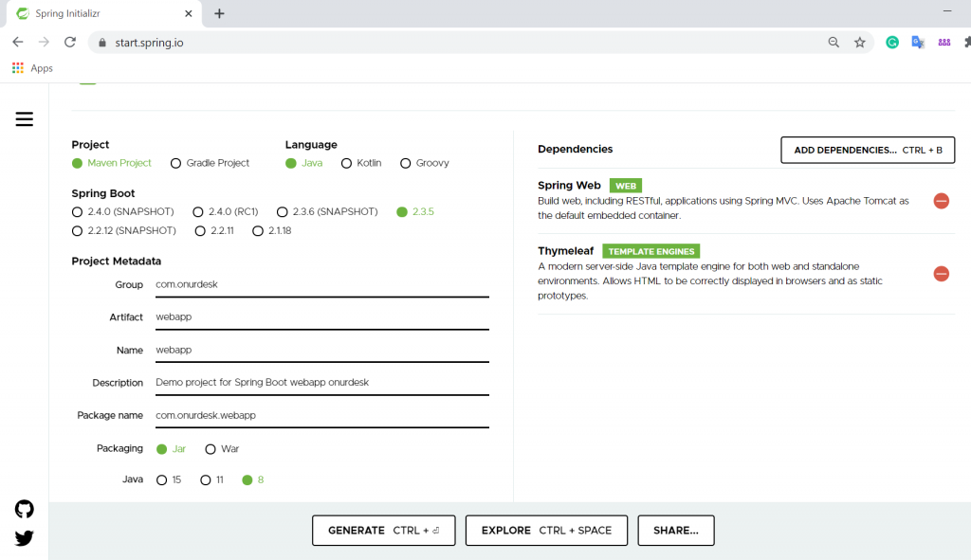
Task: Remove the Thymeleaf dependency
Action: click(942, 274)
